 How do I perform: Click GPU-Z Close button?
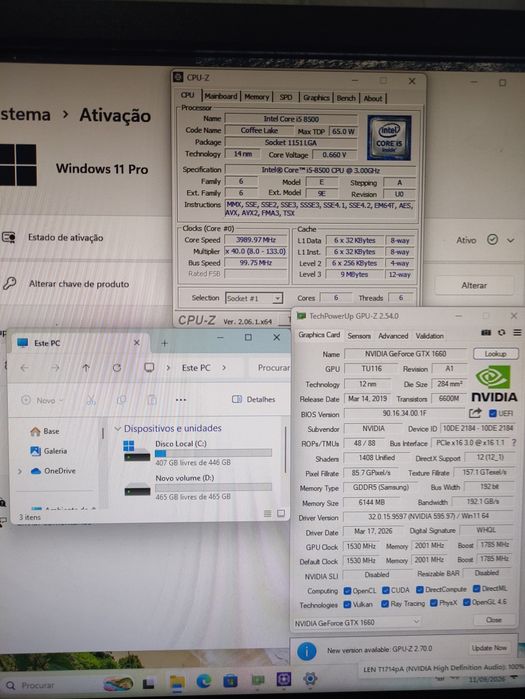[494, 620]
